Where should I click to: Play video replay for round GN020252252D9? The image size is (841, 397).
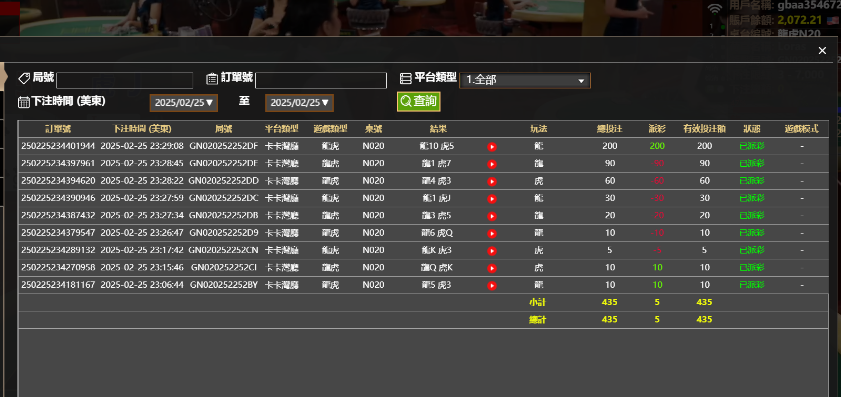pyautogui.click(x=492, y=233)
